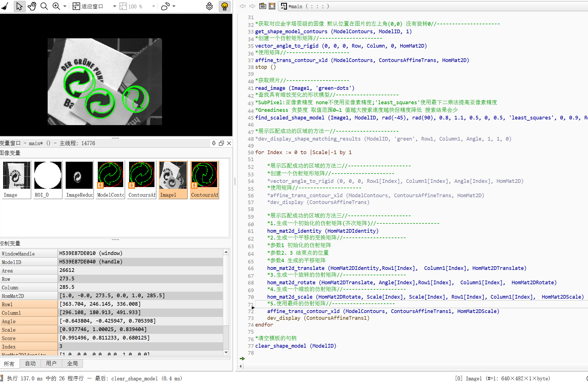Select the magnifier zoom tool
Image resolution: width=588 pixels, height=384 pixels.
pyautogui.click(x=44, y=6)
